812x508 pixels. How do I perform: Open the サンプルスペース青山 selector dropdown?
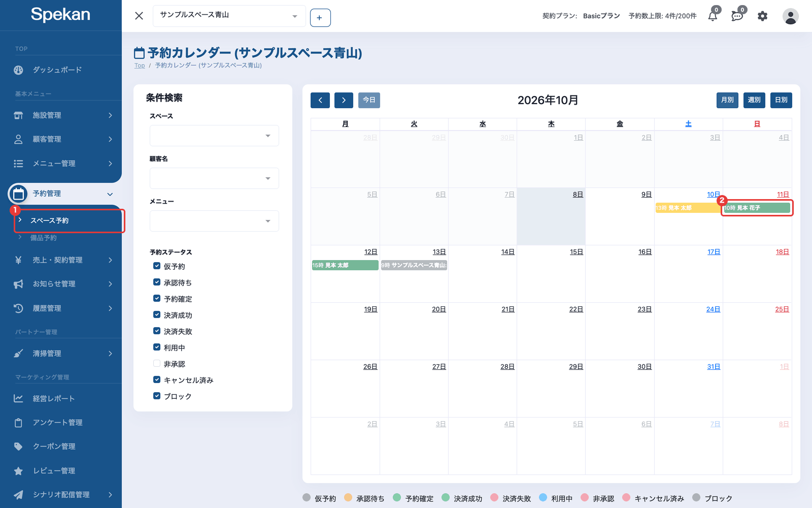(229, 16)
